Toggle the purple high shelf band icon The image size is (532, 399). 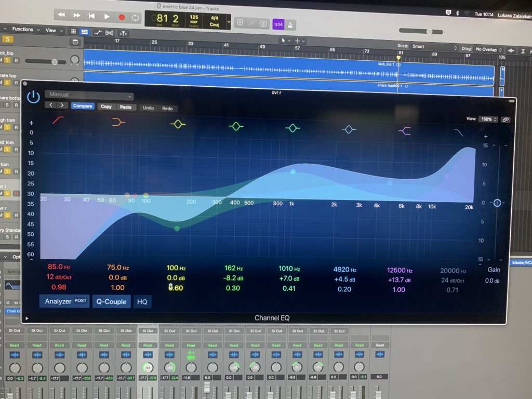point(404,130)
